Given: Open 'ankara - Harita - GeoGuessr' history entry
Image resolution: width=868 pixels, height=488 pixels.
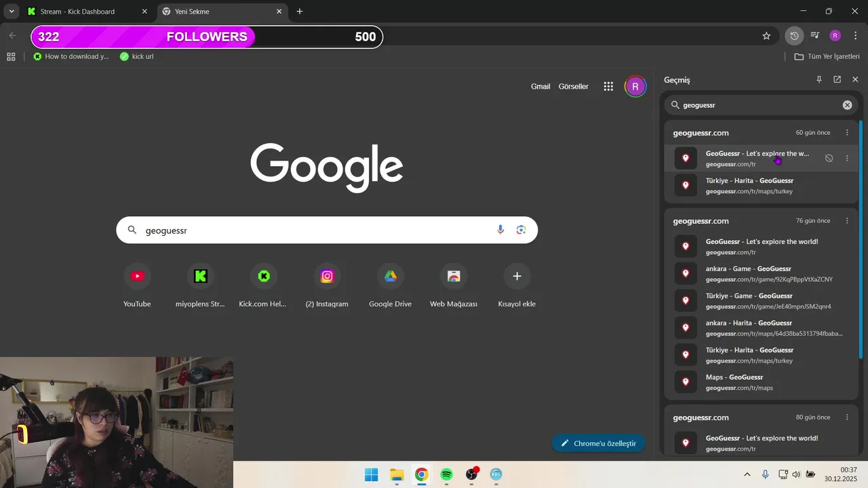Looking at the screenshot, I should click(761, 328).
